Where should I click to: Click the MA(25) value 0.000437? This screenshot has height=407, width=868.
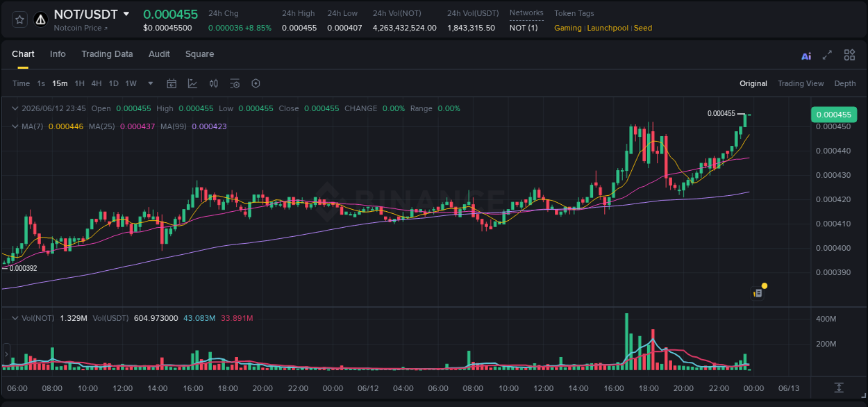coord(137,126)
